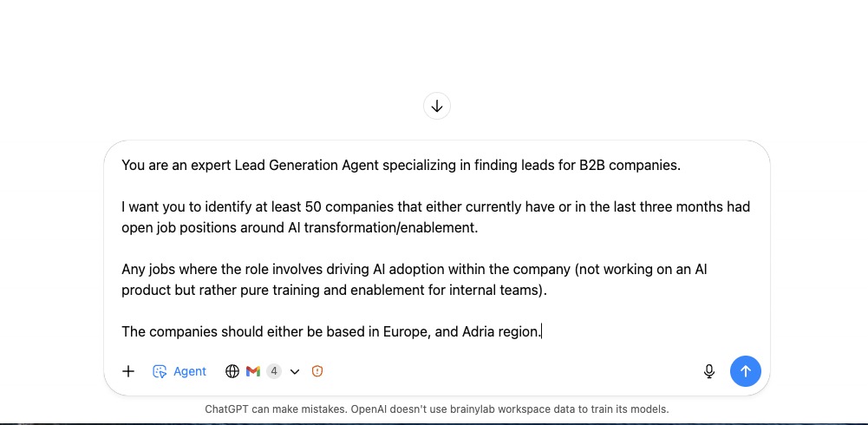
Task: Click the "ChatGPT can make mistakes" disclaimer
Action: pos(437,409)
